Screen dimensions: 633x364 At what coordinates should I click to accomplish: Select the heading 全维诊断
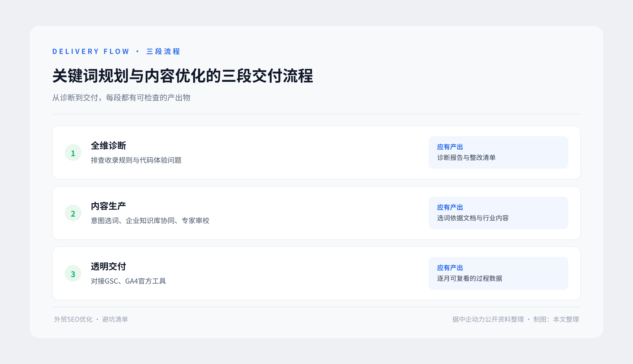[x=108, y=146]
